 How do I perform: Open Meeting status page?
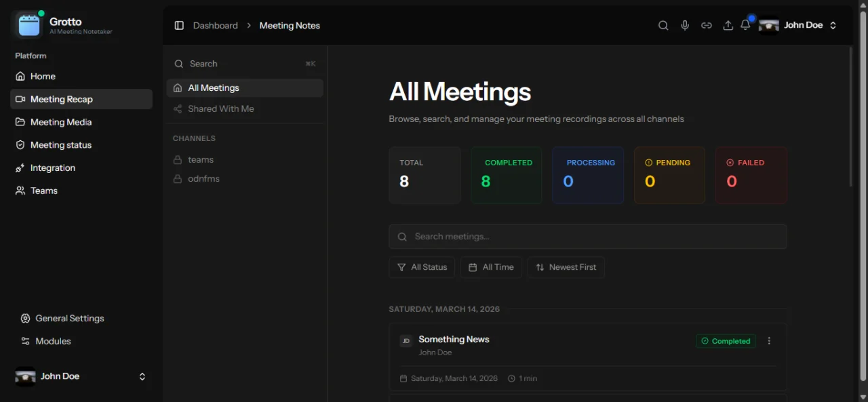coord(81,145)
